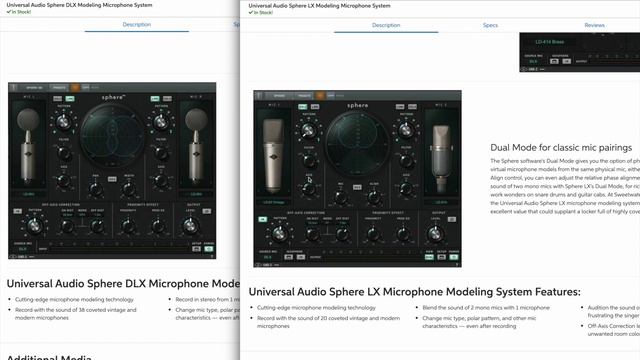The height and width of the screenshot is (360, 640).
Task: Click Output Level knob in LX plugin
Action: 435,233
